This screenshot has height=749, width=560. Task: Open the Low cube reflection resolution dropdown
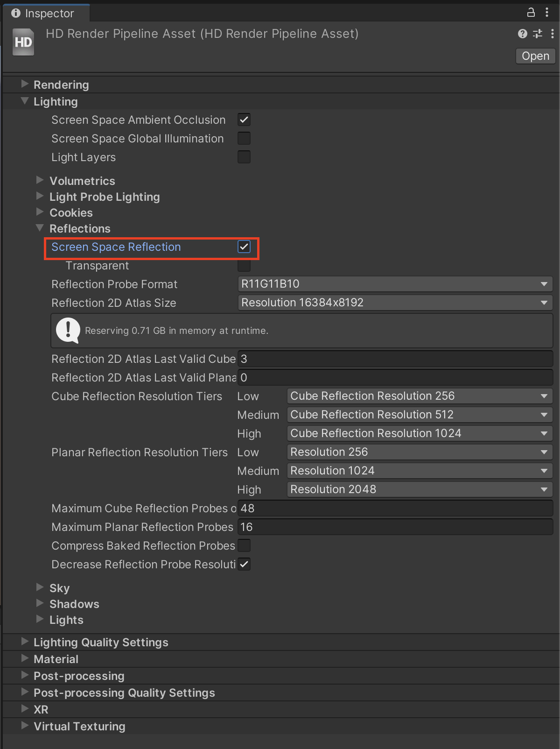[419, 396]
